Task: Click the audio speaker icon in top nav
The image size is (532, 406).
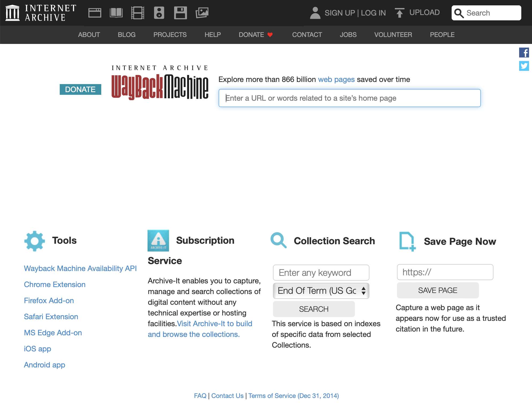Action: (x=159, y=13)
